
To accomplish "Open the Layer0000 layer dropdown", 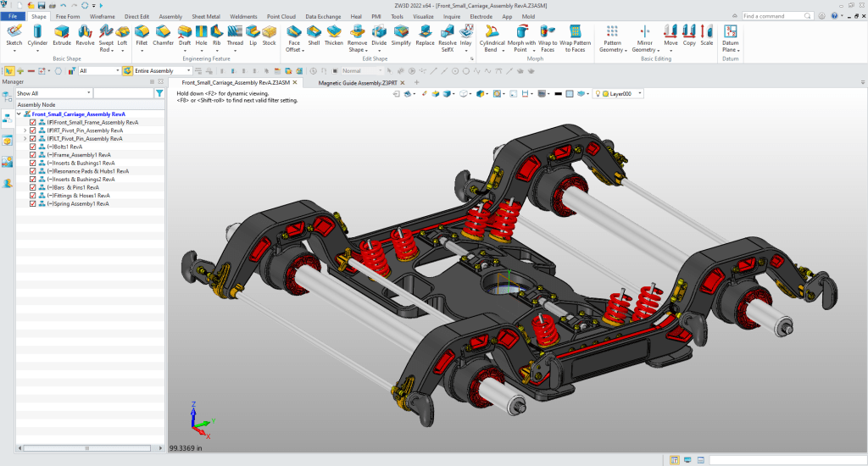I will (640, 94).
